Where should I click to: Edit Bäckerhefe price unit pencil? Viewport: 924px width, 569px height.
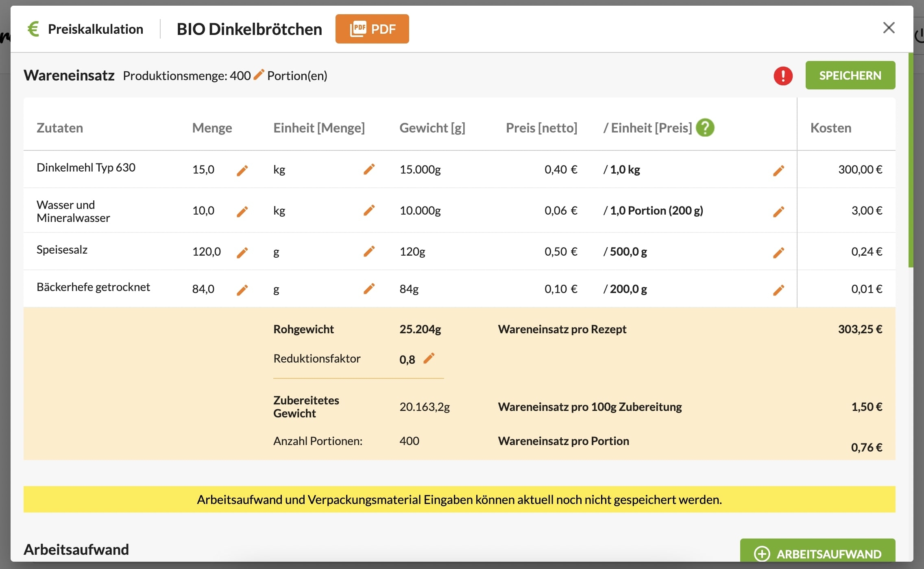click(778, 290)
